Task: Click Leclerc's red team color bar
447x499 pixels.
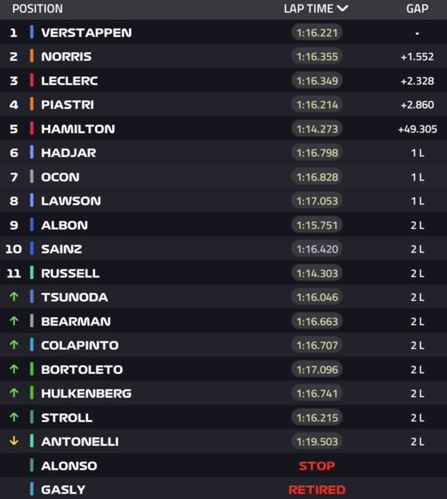Action: (x=32, y=80)
